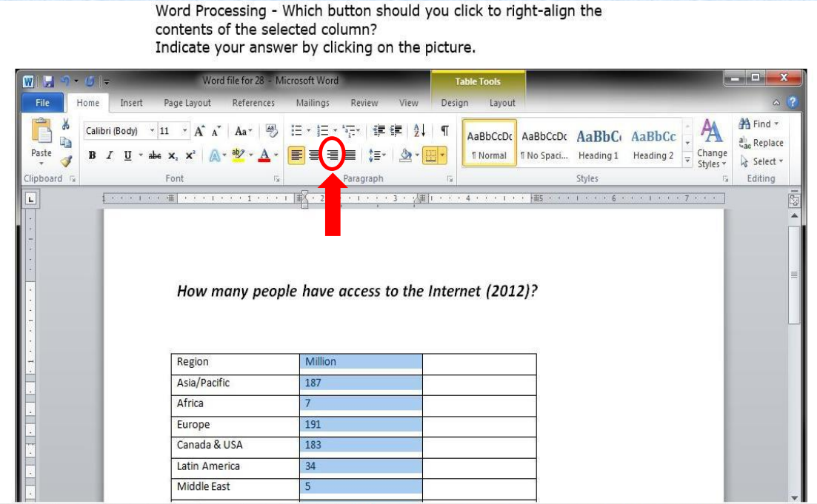Expand the Styles gallery More arrow
The width and height of the screenshot is (817, 504).
(687, 161)
